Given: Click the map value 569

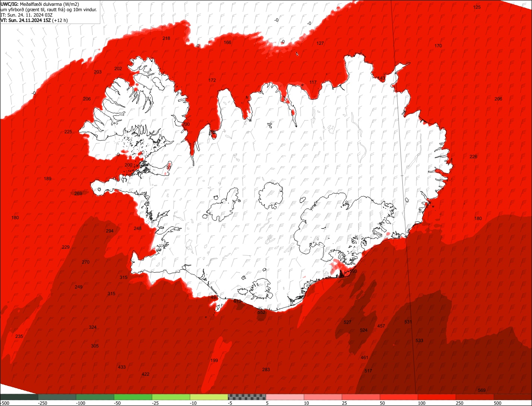Looking at the screenshot, I should coord(482,390).
